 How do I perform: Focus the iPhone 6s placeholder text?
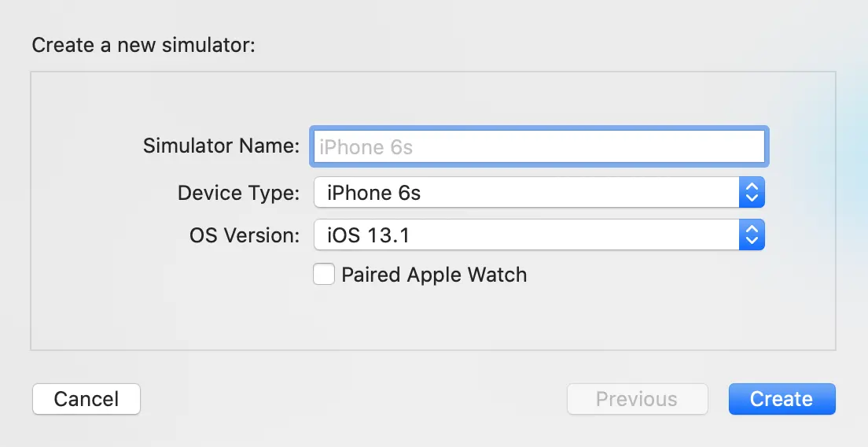click(366, 147)
